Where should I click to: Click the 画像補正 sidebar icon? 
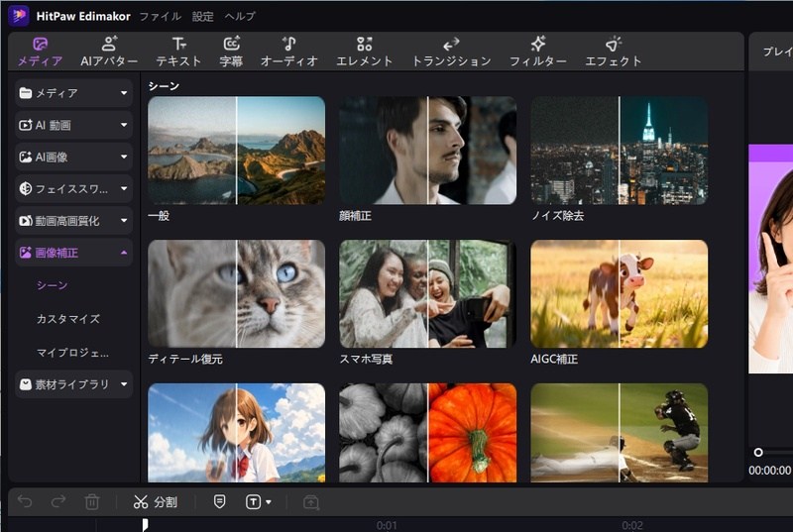click(26, 253)
